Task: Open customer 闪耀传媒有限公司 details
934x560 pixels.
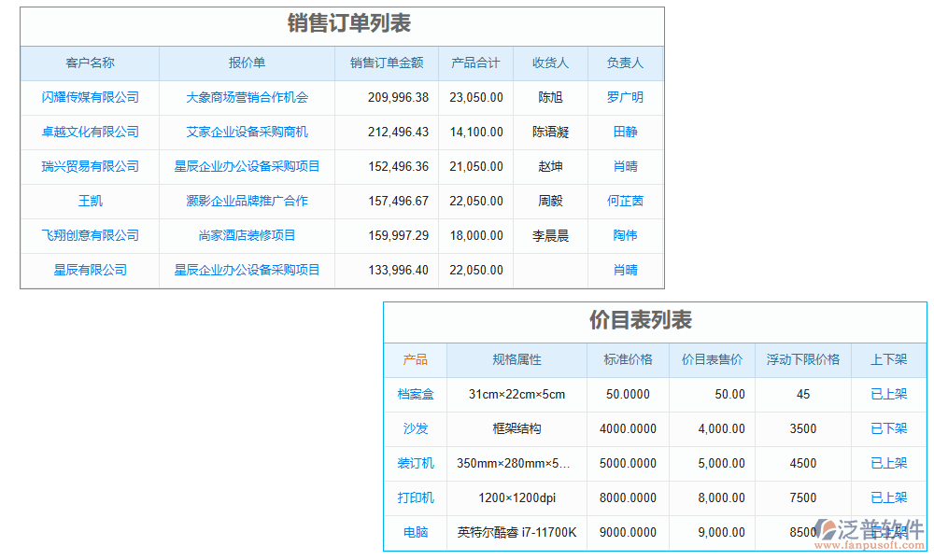Action: 90,97
